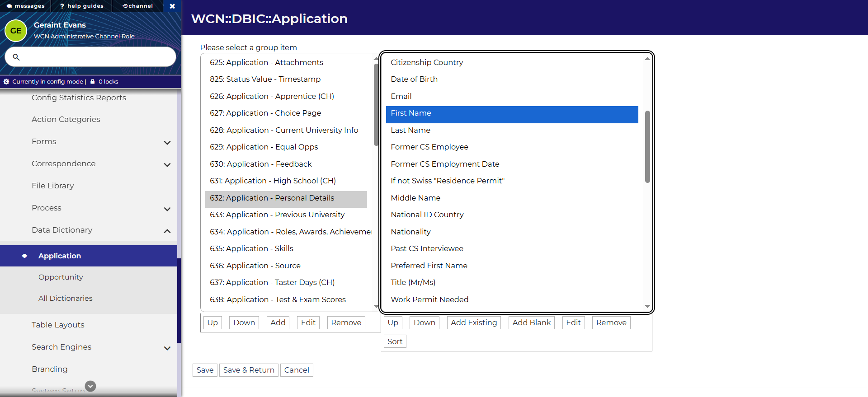This screenshot has width=868, height=397.
Task: Click the fields list scroll-down arrow
Action: (x=647, y=307)
